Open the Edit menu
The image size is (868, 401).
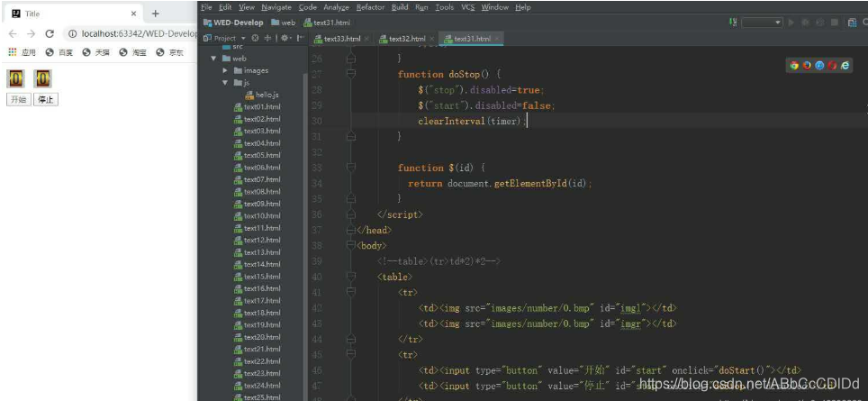coord(225,7)
